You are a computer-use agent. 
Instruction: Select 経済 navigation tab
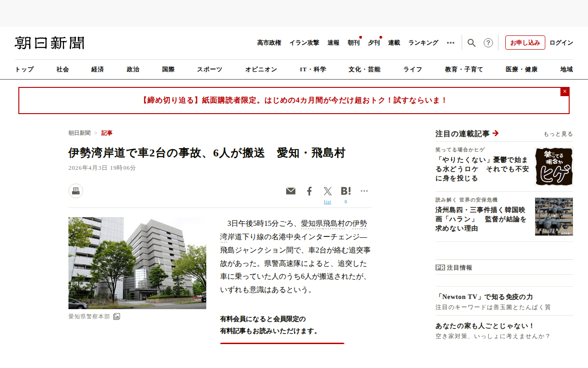click(x=97, y=69)
